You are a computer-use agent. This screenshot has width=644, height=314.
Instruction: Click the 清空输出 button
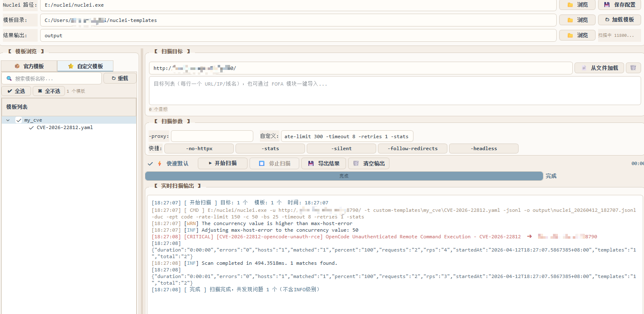[x=369, y=163]
